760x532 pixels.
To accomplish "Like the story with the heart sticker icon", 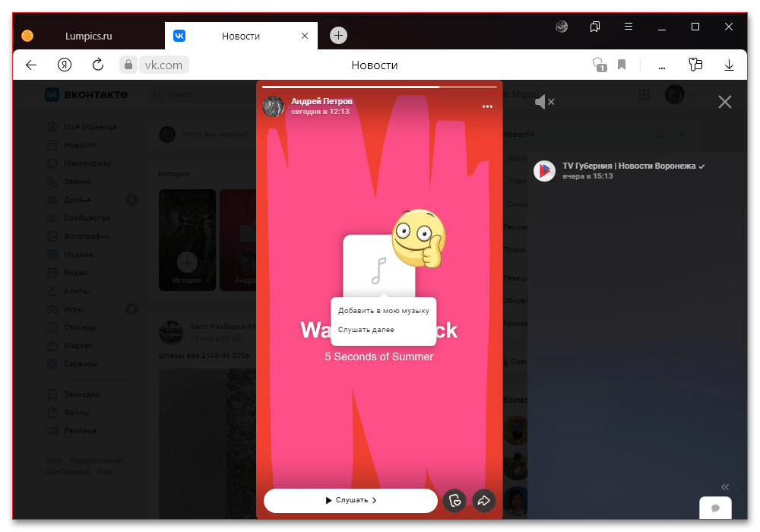I will [454, 501].
